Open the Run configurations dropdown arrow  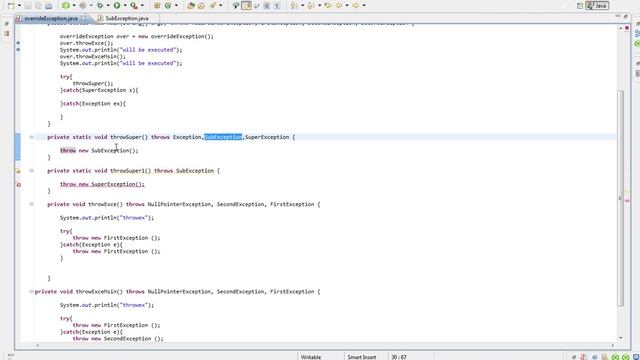(x=125, y=6)
